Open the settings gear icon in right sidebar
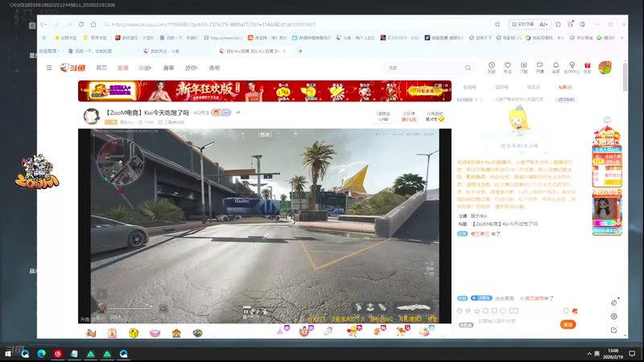The height and width of the screenshot is (362, 644). click(613, 316)
